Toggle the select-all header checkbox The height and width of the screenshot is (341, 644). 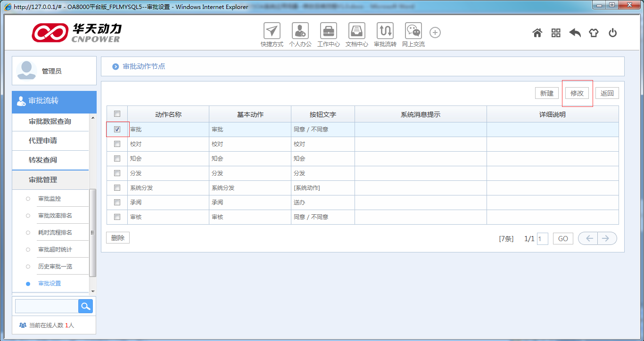(117, 114)
